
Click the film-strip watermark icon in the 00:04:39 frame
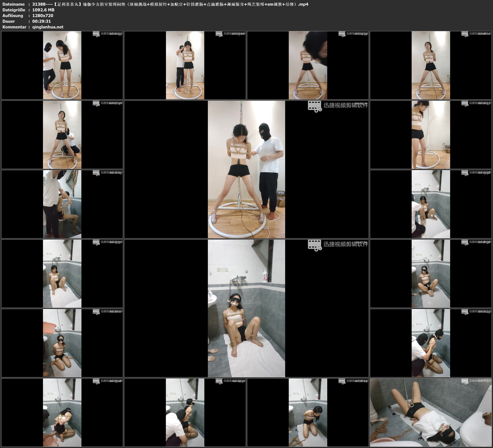[x=342, y=34]
